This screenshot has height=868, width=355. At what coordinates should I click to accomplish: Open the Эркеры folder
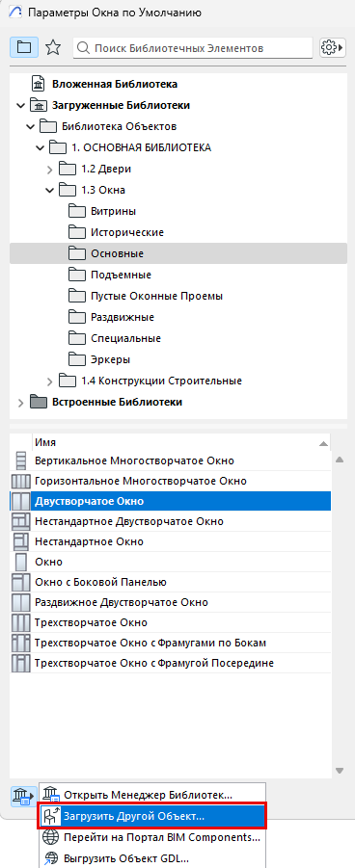[110, 360]
